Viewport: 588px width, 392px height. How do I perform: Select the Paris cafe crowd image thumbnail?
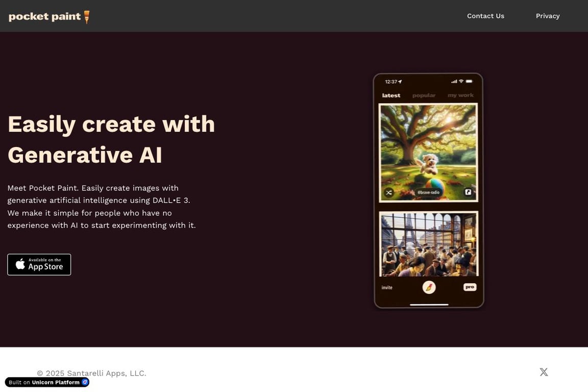click(x=429, y=244)
